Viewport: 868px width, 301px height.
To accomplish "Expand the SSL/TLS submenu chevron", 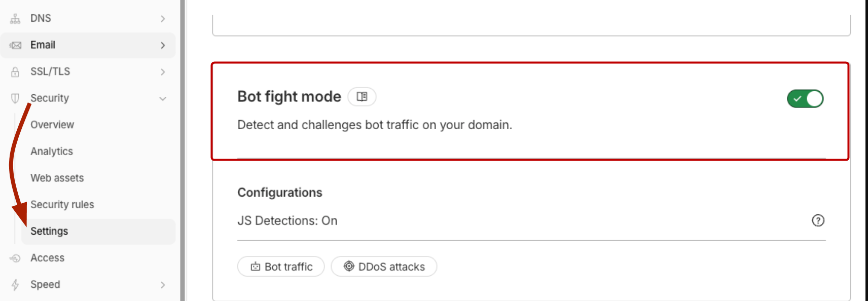I will point(163,72).
